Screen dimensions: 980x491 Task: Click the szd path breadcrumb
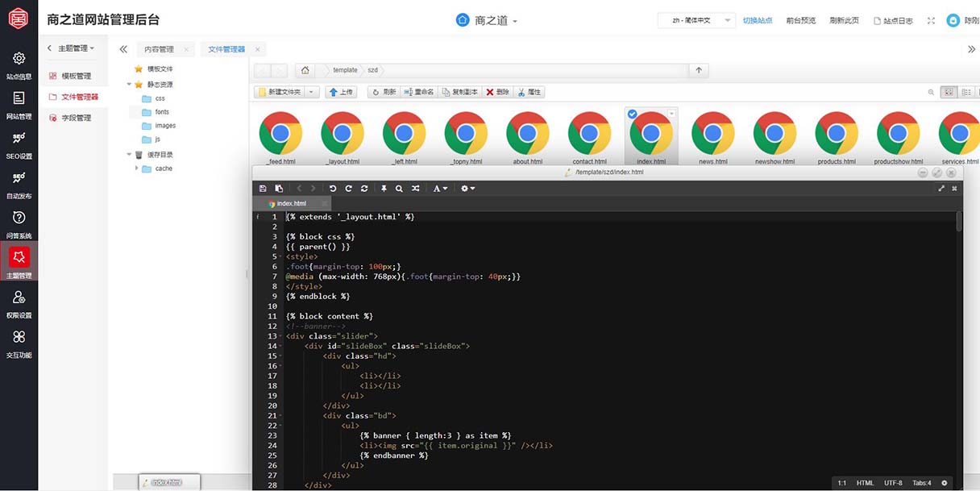coord(372,70)
